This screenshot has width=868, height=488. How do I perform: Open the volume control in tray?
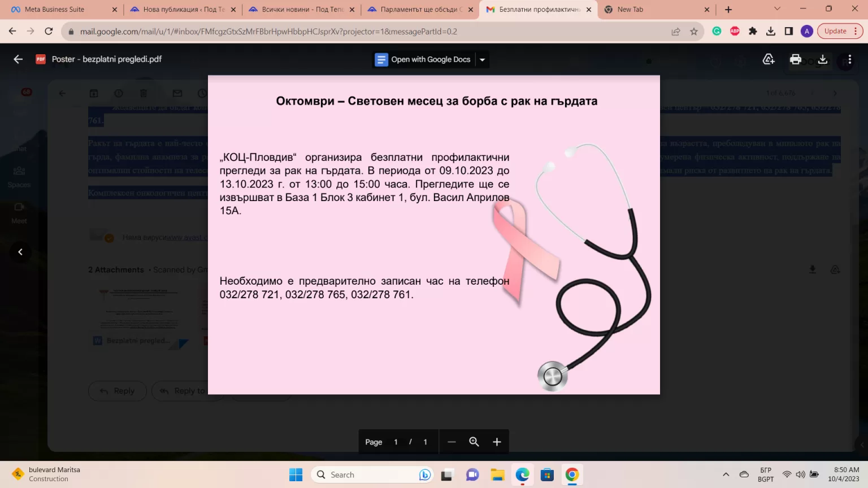coord(800,474)
